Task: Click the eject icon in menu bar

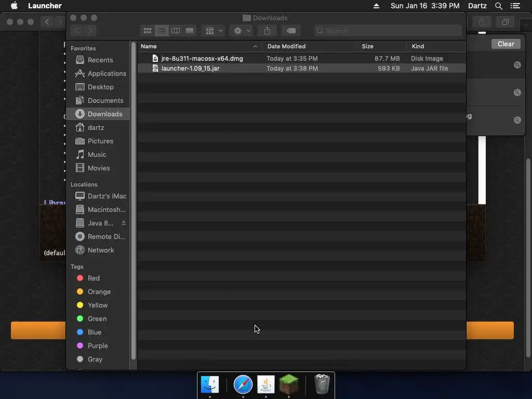Action: 376,6
